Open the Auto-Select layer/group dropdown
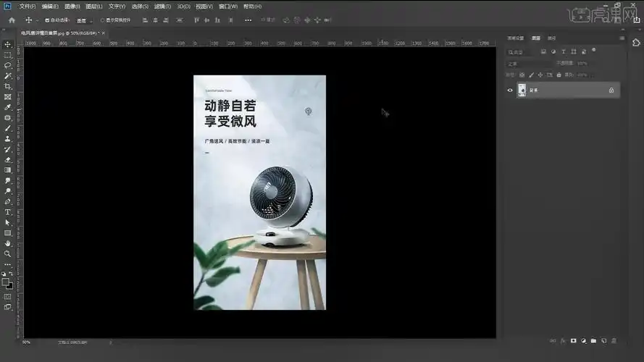This screenshot has width=644, height=362. coord(84,20)
